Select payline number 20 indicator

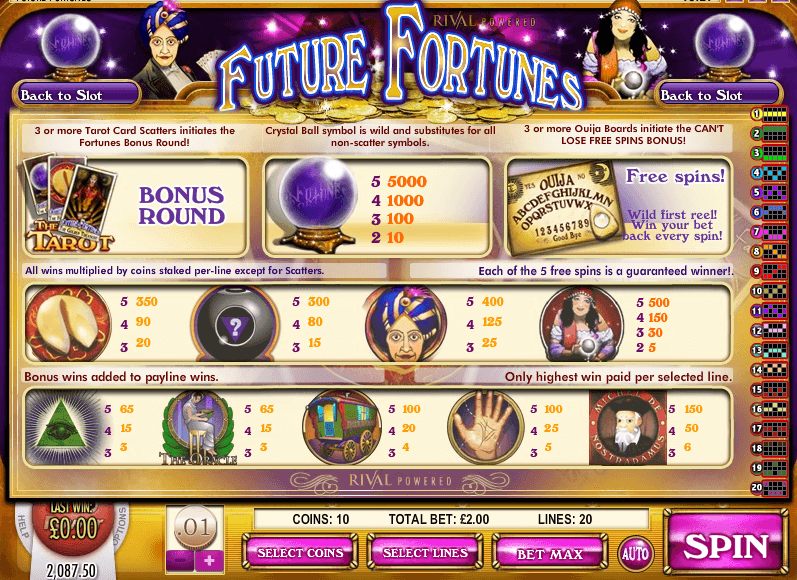tap(769, 487)
